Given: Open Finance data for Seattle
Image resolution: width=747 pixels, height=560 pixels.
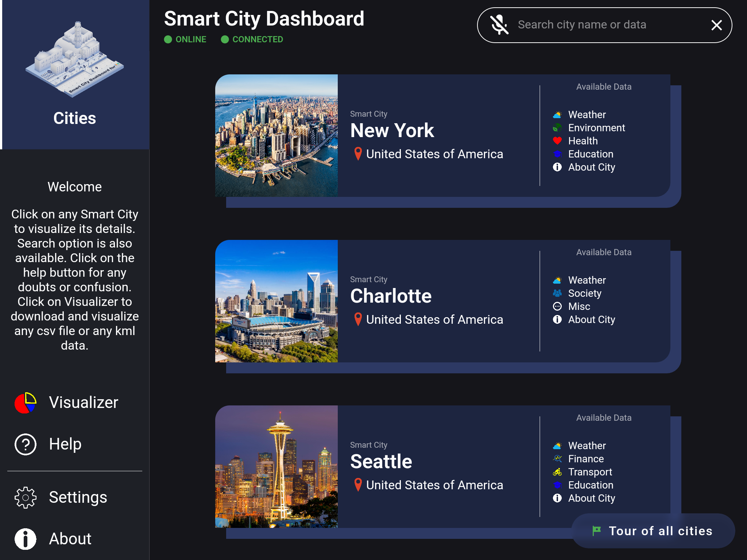Looking at the screenshot, I should tap(586, 459).
